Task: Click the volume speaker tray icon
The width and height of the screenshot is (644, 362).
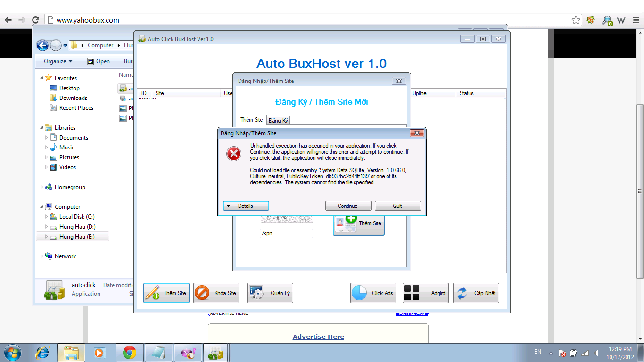Action: [x=597, y=353]
